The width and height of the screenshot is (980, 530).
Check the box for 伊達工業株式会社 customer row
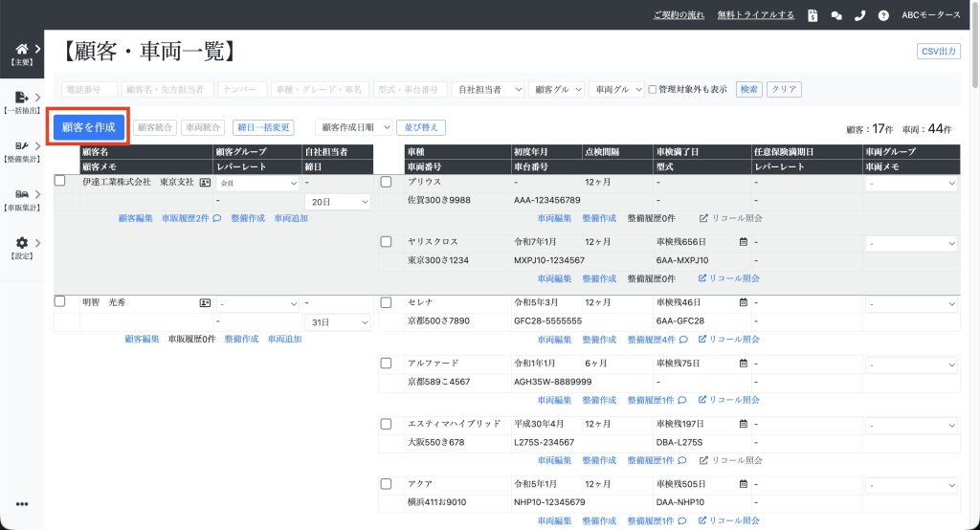60,181
